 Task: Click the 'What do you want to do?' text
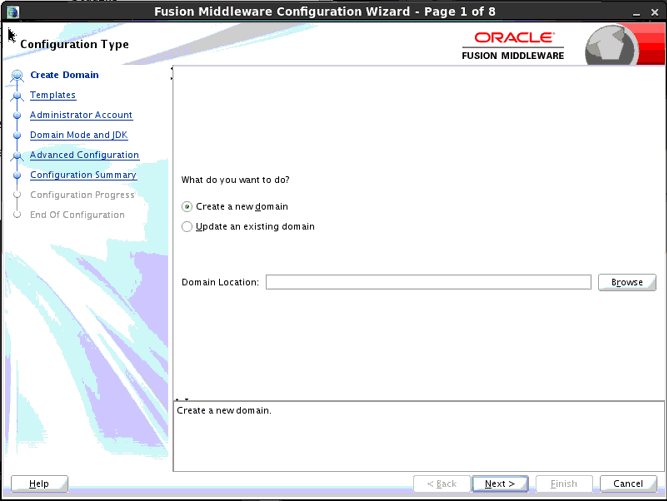pyautogui.click(x=235, y=180)
